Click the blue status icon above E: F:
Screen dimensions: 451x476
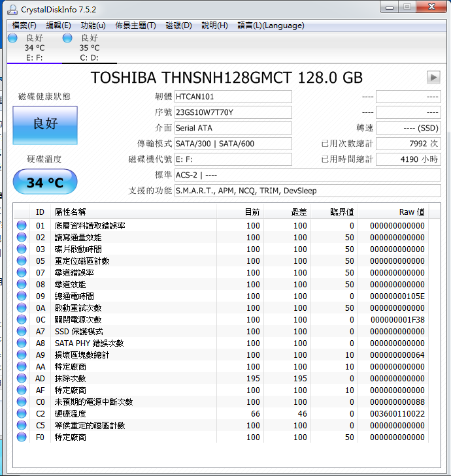12,38
